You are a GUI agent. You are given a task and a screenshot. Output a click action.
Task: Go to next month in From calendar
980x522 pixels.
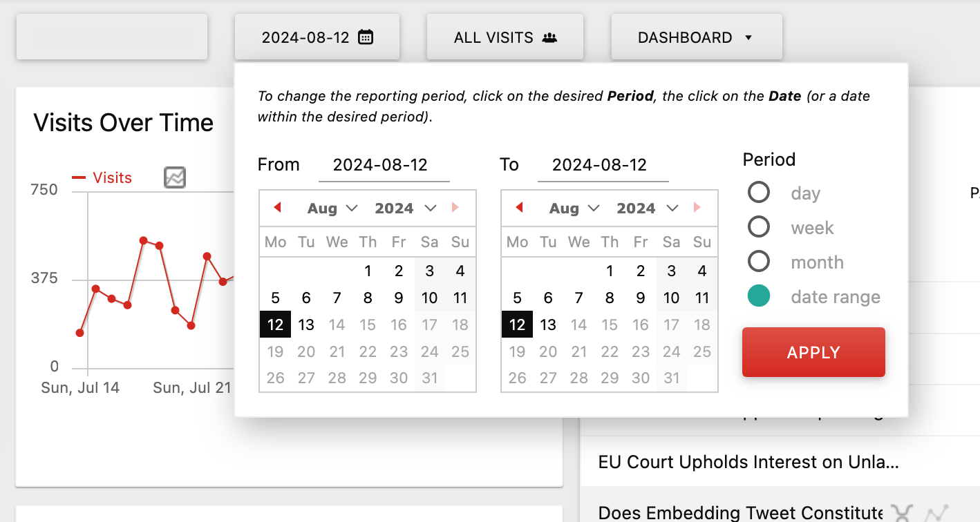point(455,207)
